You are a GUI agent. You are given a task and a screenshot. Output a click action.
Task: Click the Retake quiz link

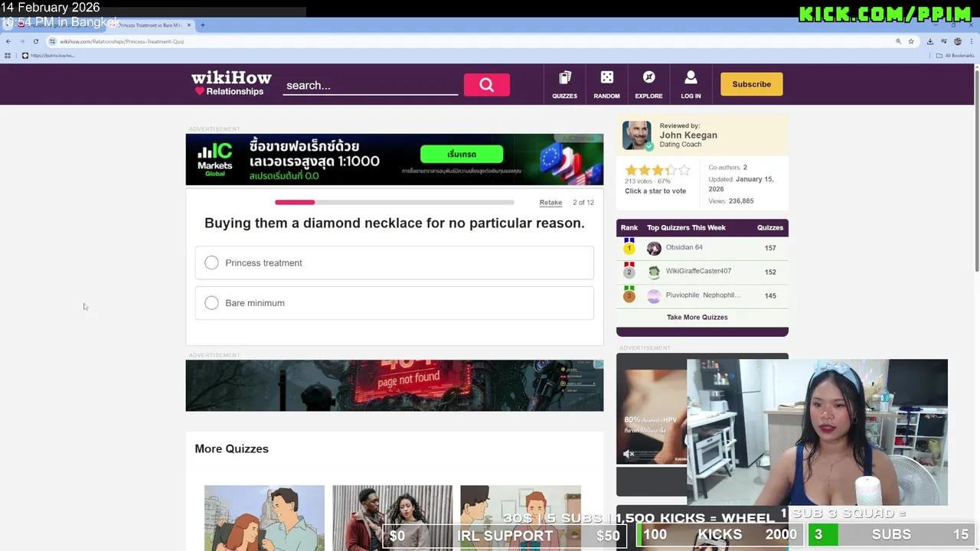(x=550, y=203)
